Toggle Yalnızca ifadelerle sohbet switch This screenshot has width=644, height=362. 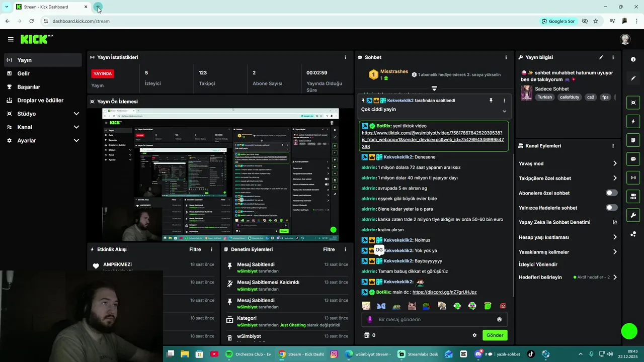pyautogui.click(x=611, y=208)
